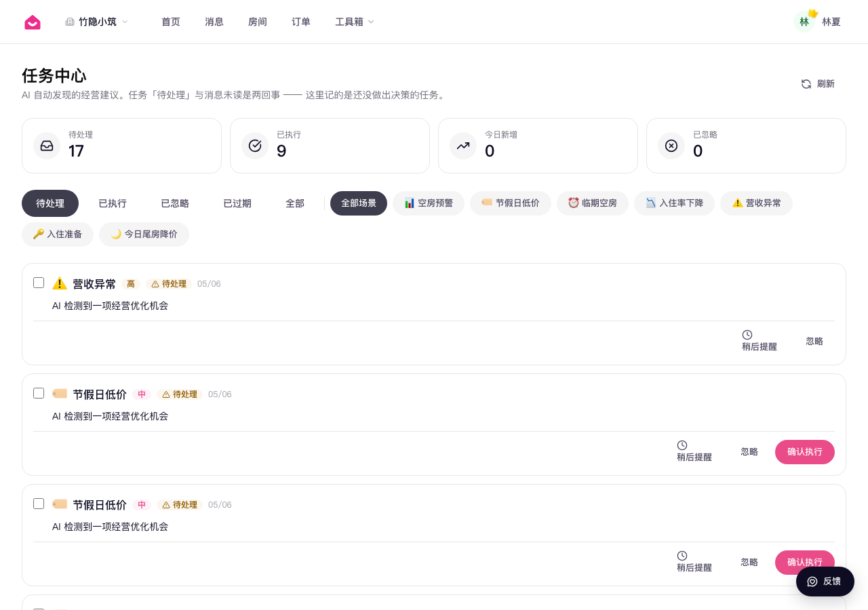
Task: Check the 营收异常 task checkbox
Action: click(x=39, y=283)
